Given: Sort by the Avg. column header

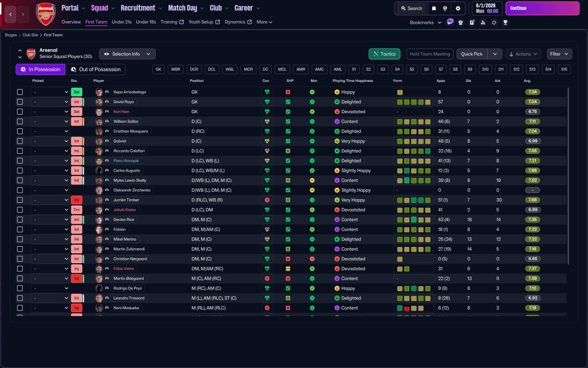Looking at the screenshot, I should pyautogui.click(x=527, y=81).
